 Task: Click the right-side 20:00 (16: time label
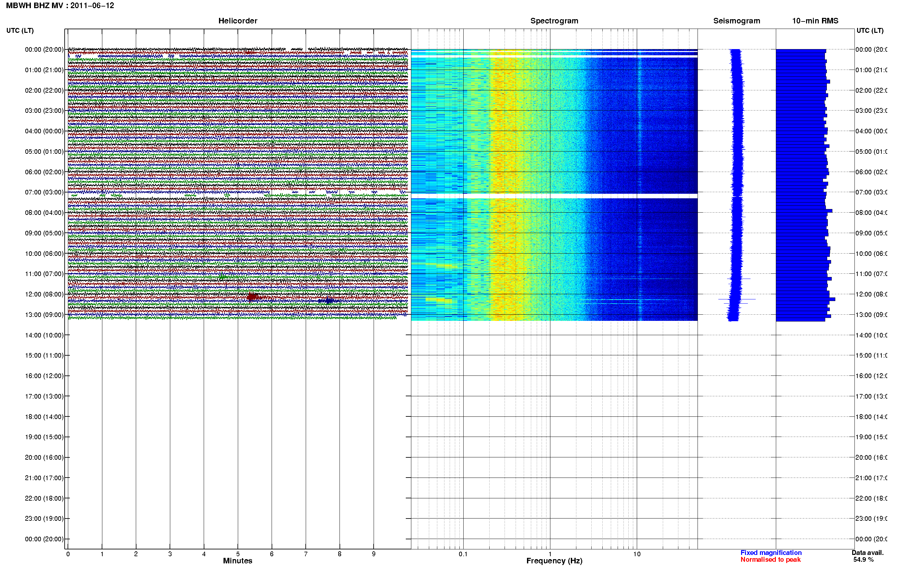click(x=871, y=457)
